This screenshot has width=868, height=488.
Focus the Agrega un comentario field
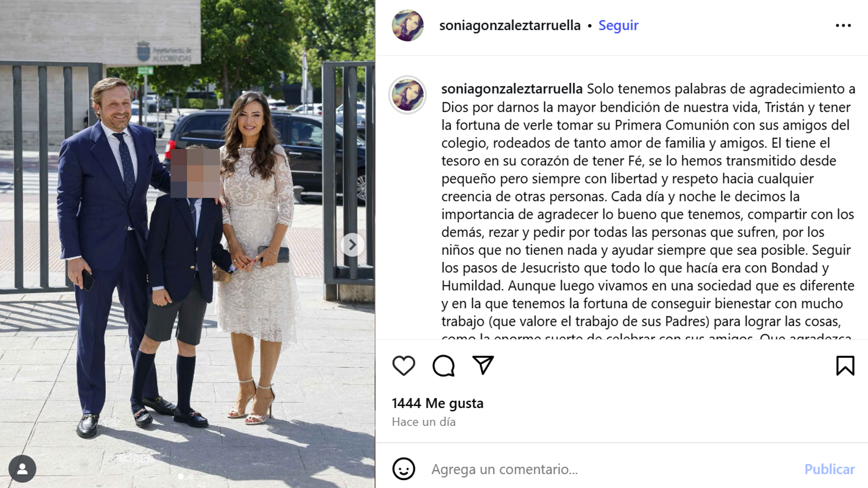click(610, 469)
